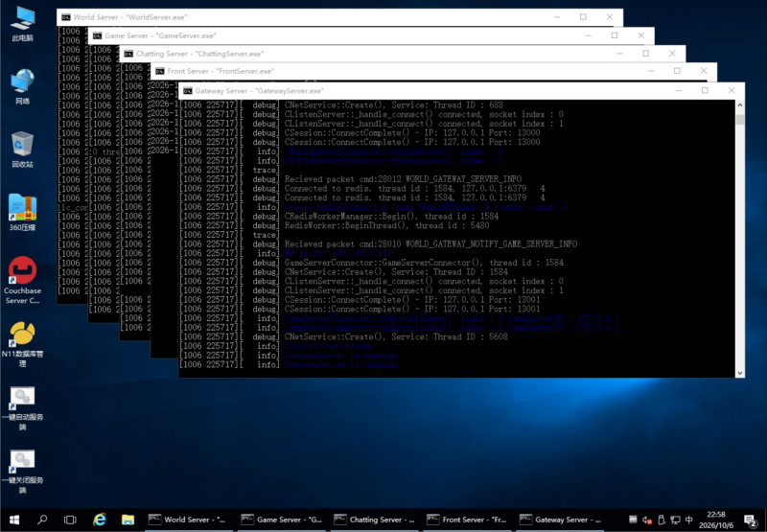Select the Couchbase Server Console shortcut

(x=22, y=281)
